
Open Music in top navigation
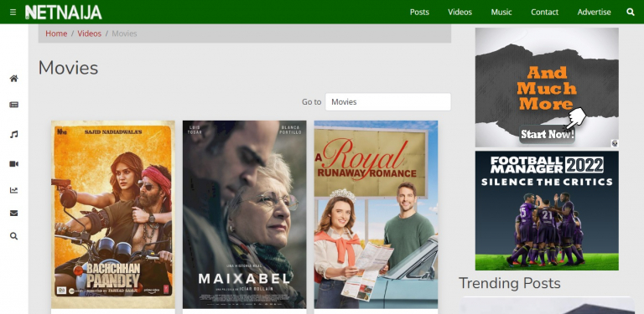[501, 13]
